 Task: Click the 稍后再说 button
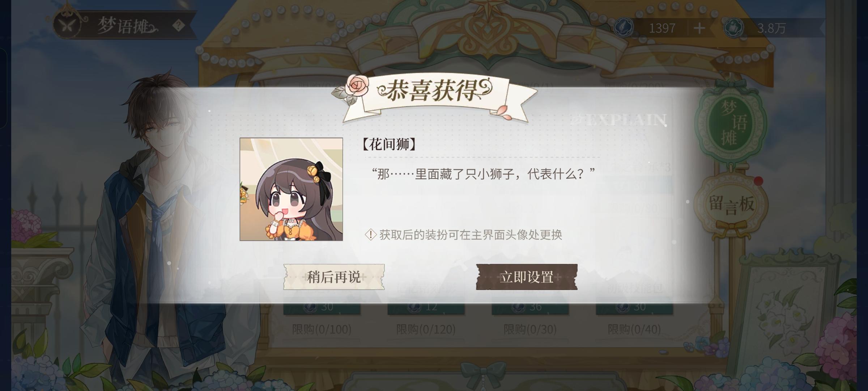[x=334, y=277]
